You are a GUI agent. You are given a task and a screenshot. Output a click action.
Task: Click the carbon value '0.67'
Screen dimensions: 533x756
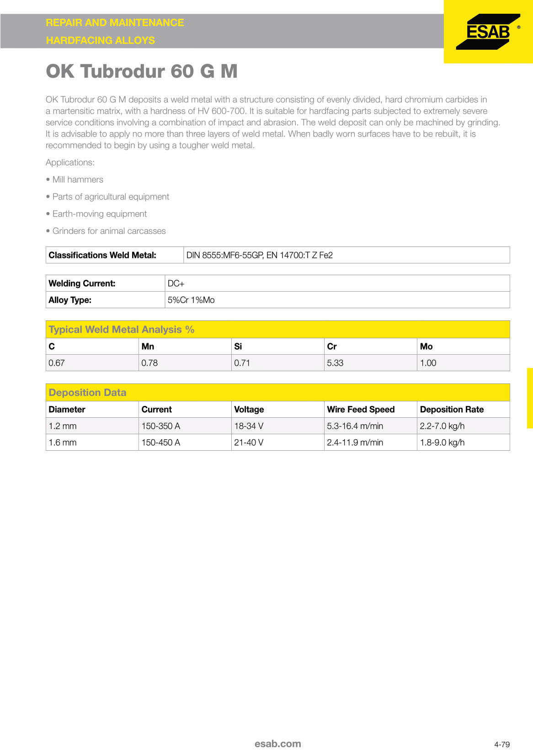point(92,363)
